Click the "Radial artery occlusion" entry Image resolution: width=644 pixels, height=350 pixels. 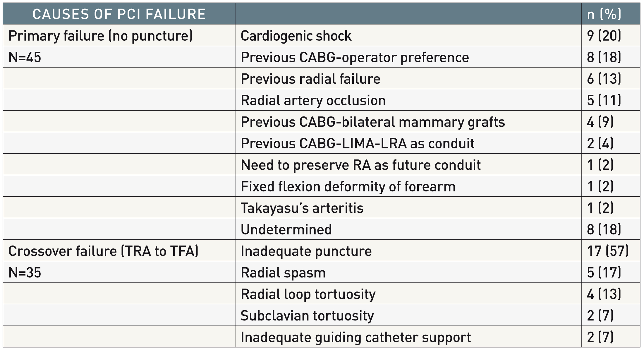point(313,100)
